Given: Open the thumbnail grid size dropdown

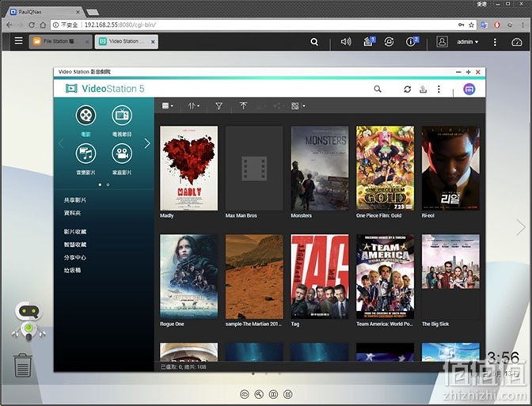Looking at the screenshot, I should point(298,106).
